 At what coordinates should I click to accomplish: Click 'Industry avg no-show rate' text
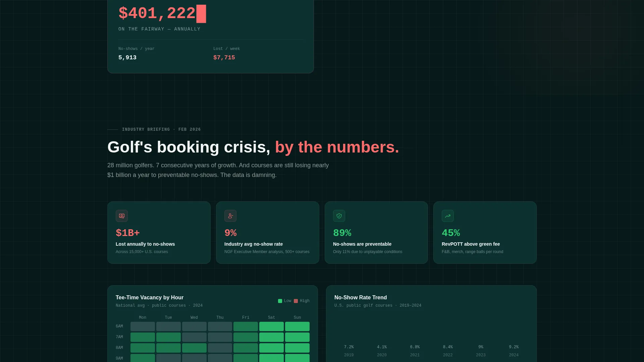254,244
